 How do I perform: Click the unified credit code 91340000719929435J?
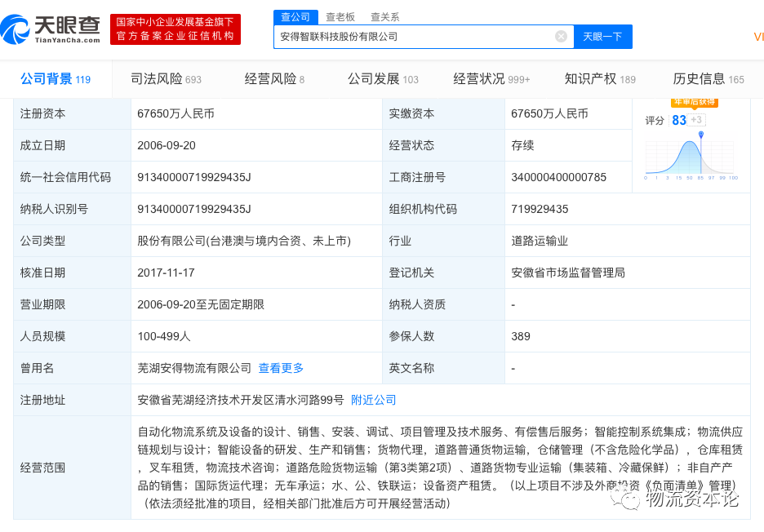(194, 177)
